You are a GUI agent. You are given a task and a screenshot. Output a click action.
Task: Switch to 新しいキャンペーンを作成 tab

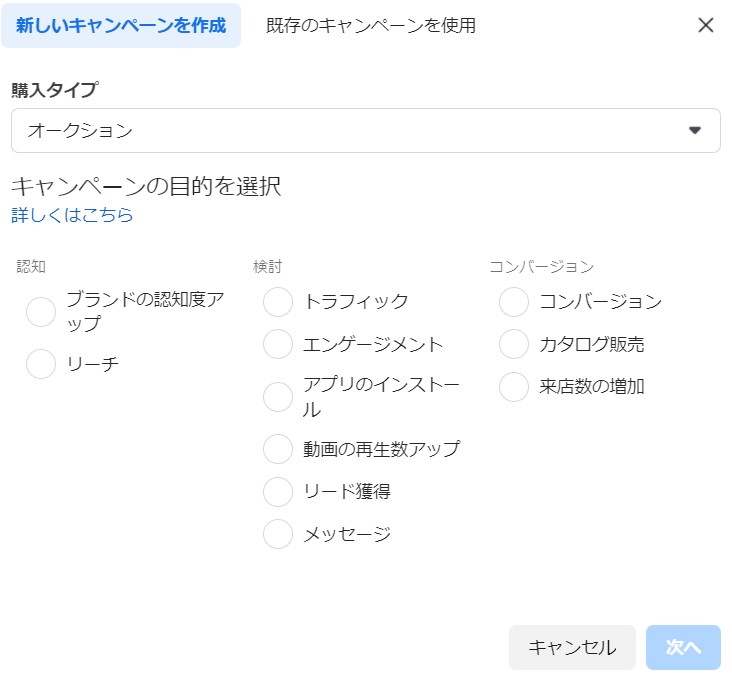pyautogui.click(x=121, y=25)
